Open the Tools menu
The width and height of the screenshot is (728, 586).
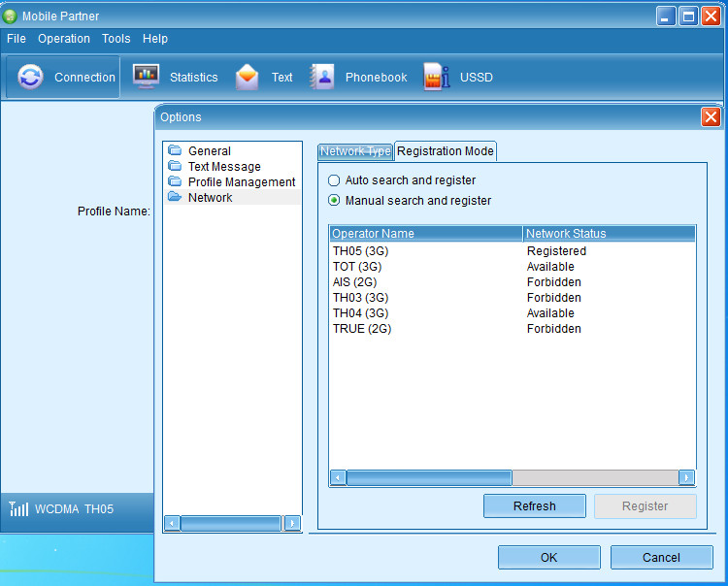tap(116, 39)
